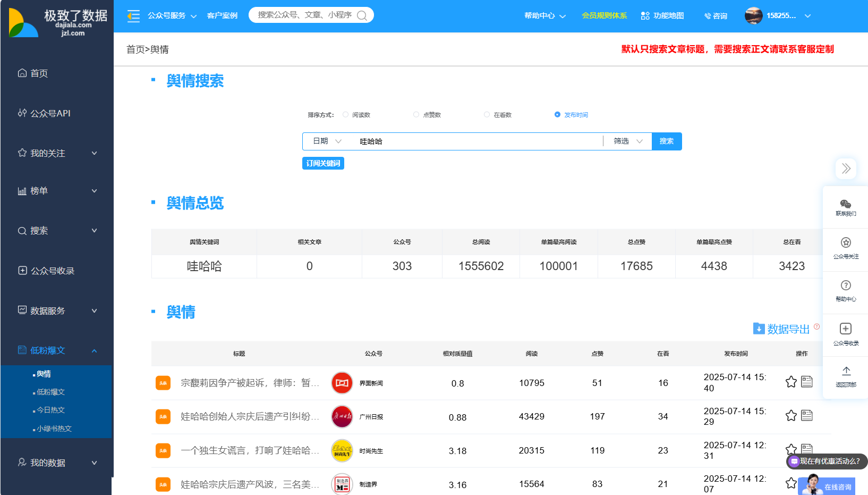Click the 在线咨询 chat widget
This screenshot has height=495, width=868.
coord(827,485)
